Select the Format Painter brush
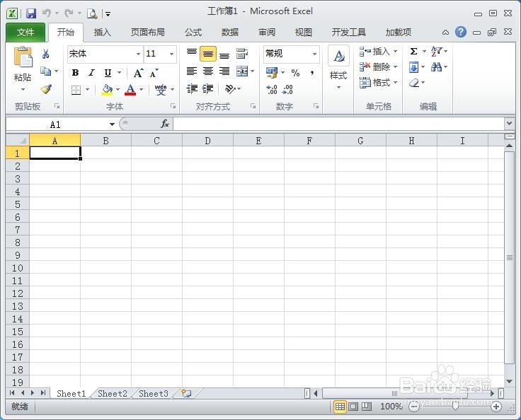Image resolution: width=521 pixels, height=420 pixels. click(46, 88)
